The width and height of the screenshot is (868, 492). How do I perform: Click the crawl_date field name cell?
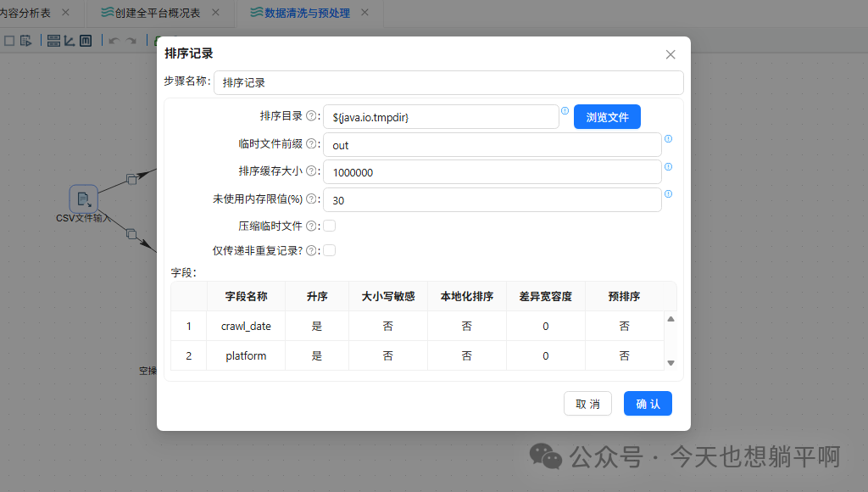(246, 327)
